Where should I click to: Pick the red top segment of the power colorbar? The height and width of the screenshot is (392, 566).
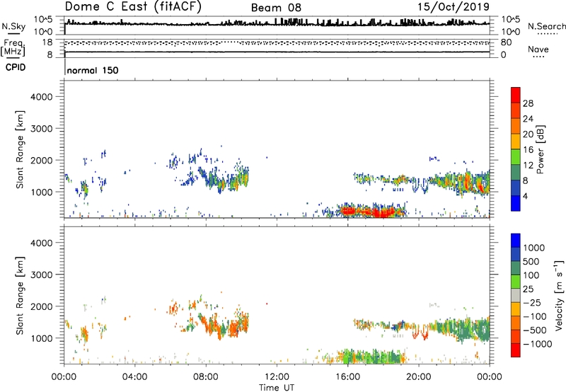coord(516,96)
